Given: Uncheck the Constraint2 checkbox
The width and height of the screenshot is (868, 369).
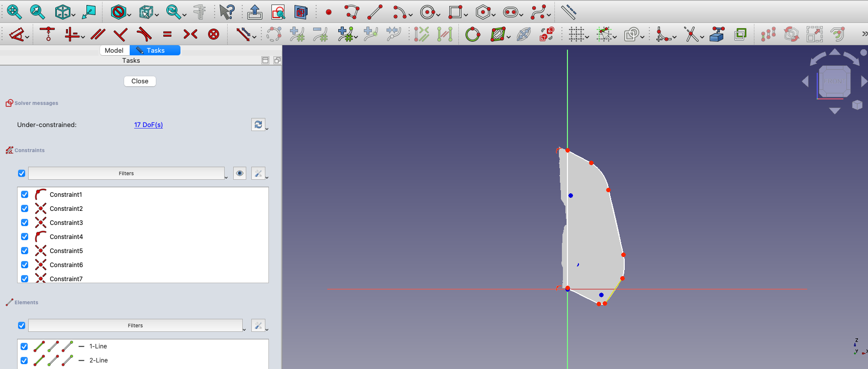Looking at the screenshot, I should point(25,208).
